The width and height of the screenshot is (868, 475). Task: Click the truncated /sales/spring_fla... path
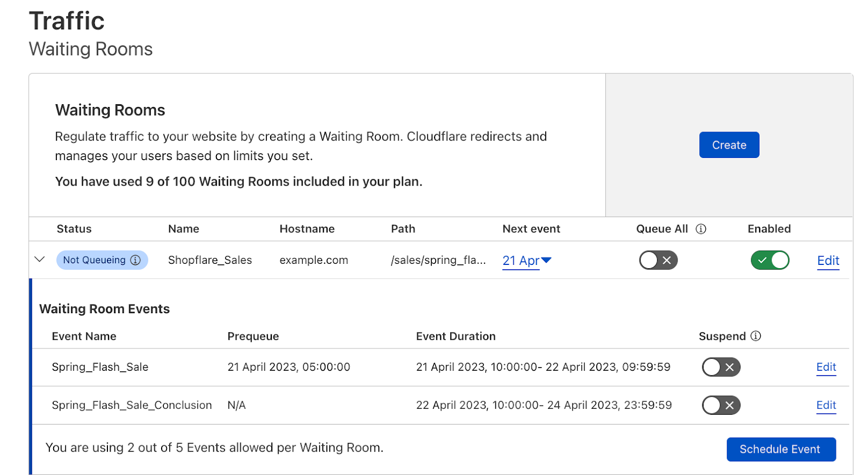(x=438, y=260)
